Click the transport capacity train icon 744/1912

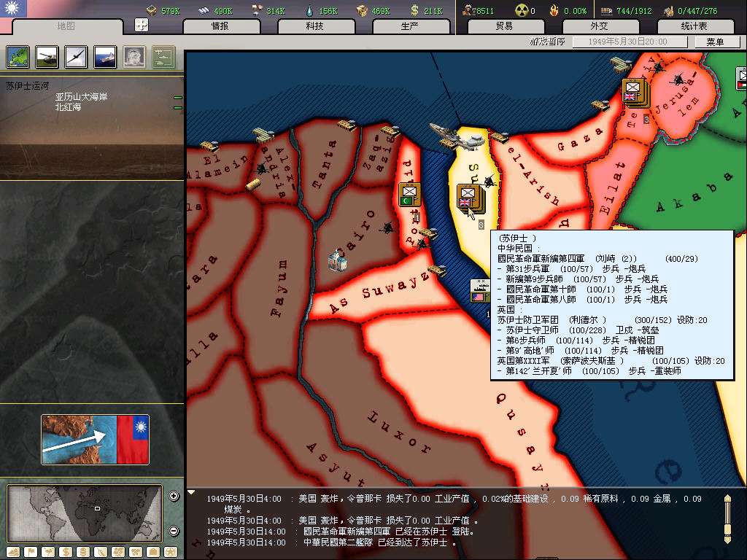606,10
